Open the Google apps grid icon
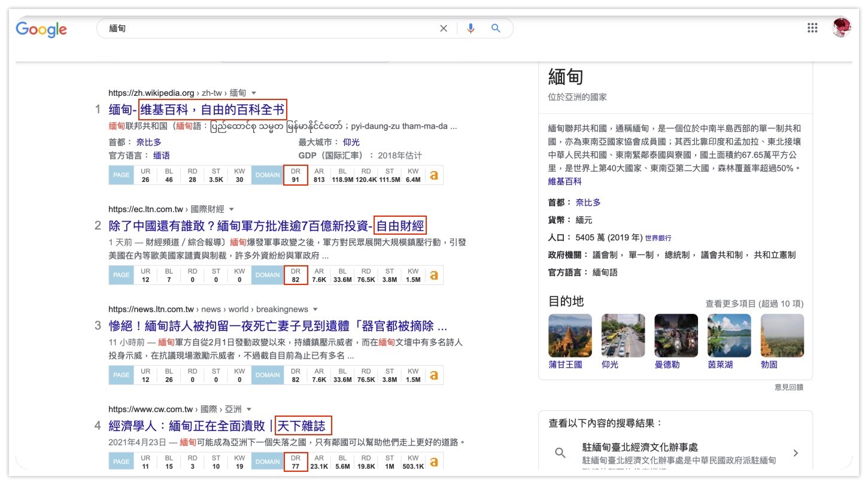The width and height of the screenshot is (868, 485). 812,28
